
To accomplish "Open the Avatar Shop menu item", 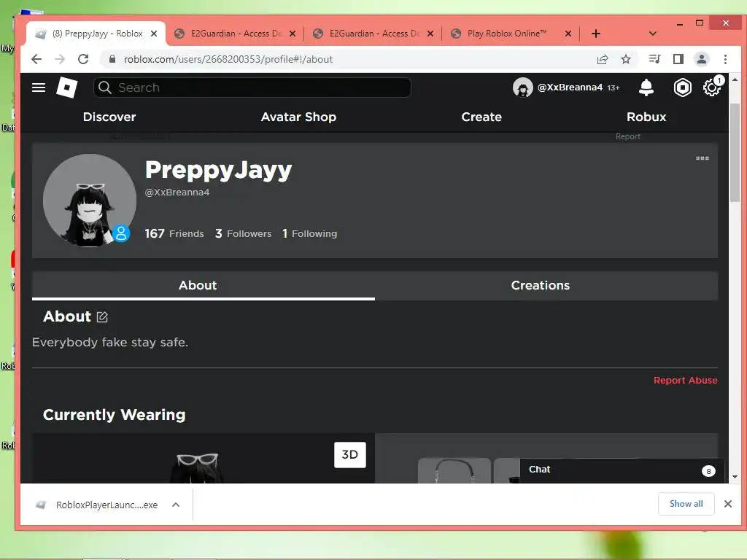I will tap(298, 117).
